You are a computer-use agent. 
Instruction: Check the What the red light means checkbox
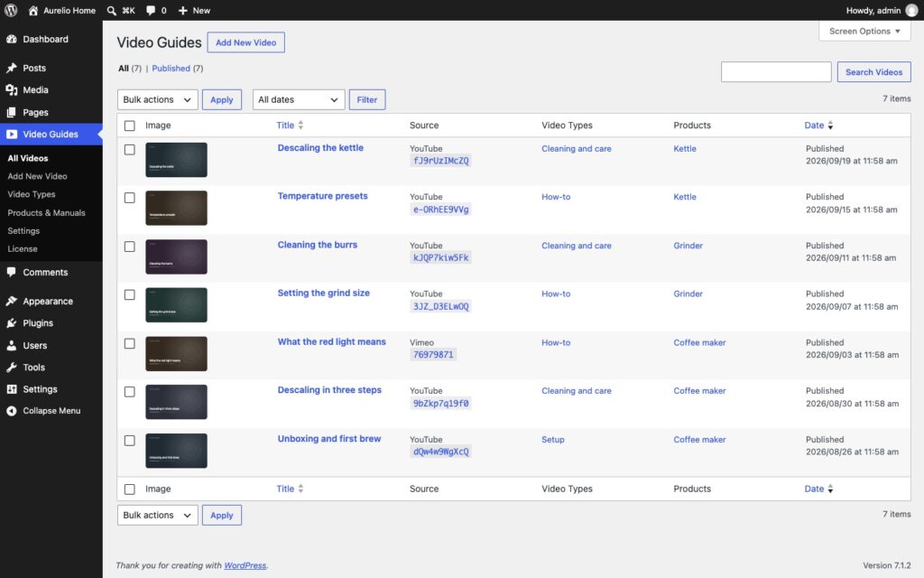point(130,343)
